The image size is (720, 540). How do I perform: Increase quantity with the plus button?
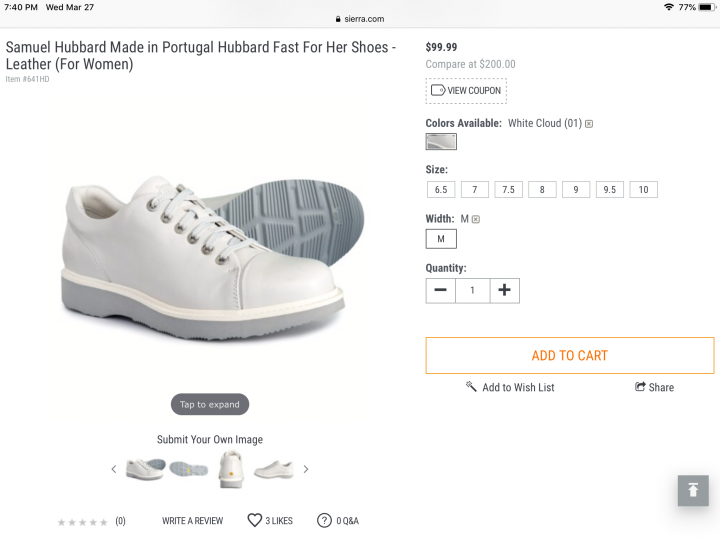coord(504,290)
